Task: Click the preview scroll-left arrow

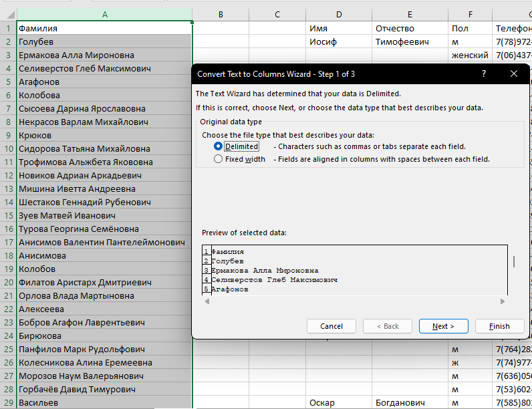Action: pos(207,301)
